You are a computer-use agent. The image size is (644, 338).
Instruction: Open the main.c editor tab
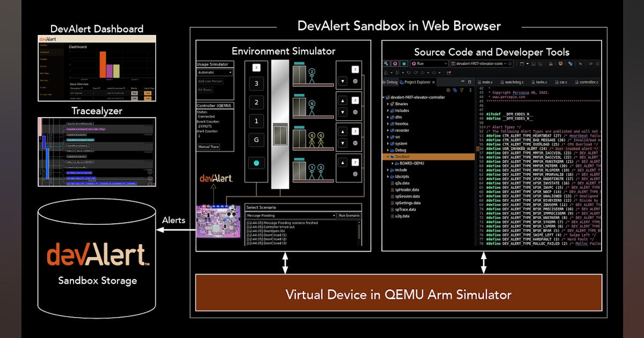click(485, 82)
